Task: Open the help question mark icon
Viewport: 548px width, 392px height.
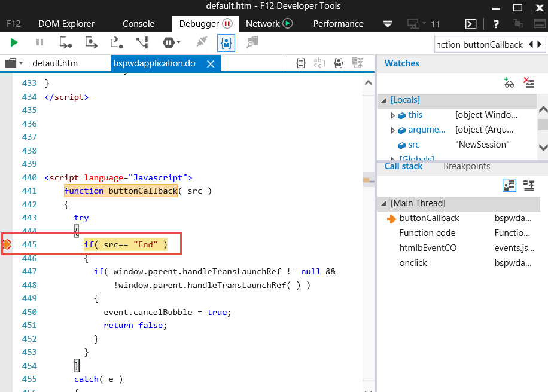Action: point(495,24)
